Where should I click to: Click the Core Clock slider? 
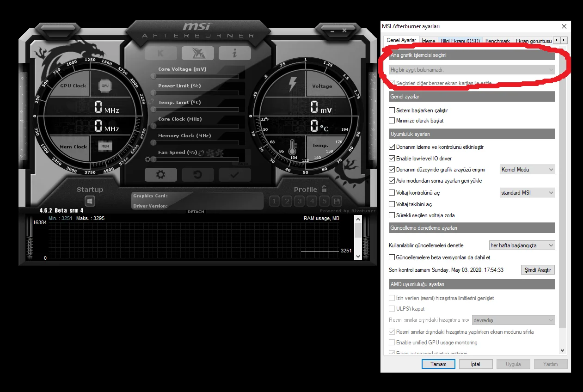[x=195, y=126]
